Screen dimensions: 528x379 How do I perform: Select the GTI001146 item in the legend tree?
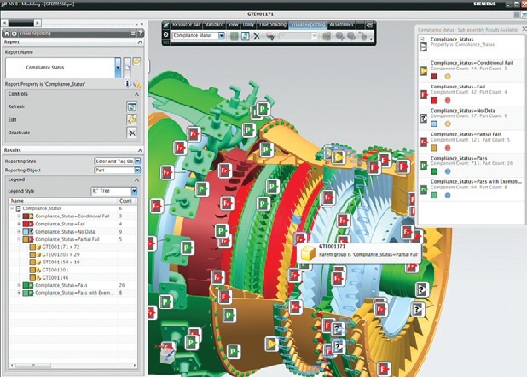pyautogui.click(x=56, y=278)
